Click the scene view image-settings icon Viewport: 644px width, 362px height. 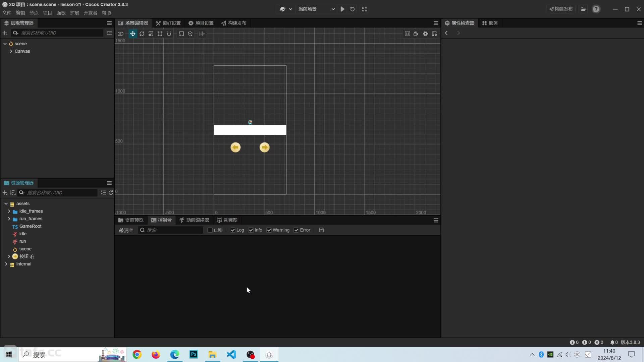point(434,34)
